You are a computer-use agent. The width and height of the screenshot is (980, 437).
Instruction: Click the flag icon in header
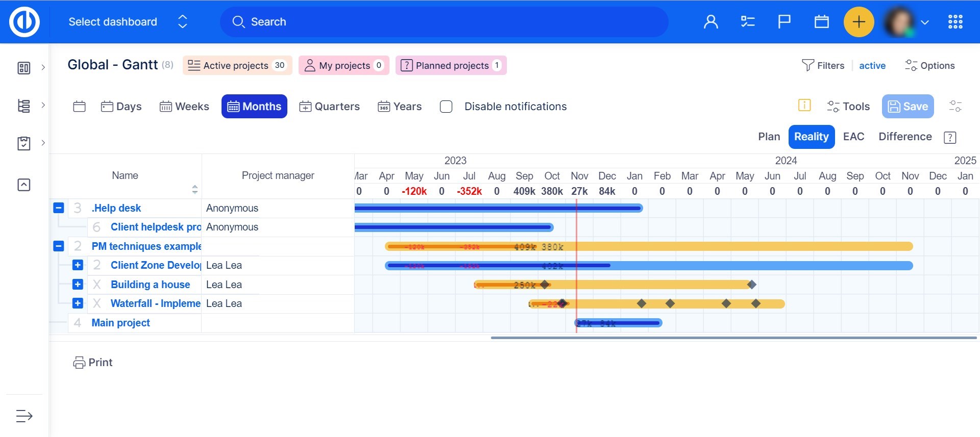pyautogui.click(x=784, y=22)
